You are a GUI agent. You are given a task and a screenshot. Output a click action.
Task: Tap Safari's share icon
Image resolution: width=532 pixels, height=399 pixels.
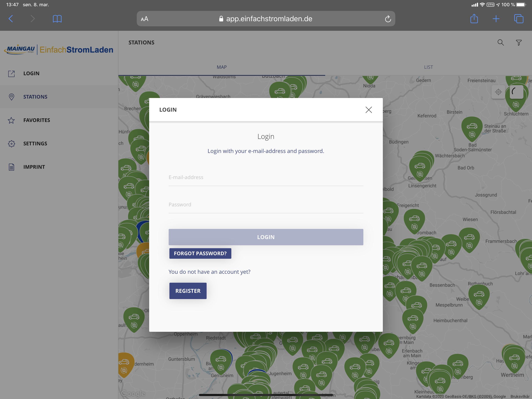coord(474,19)
